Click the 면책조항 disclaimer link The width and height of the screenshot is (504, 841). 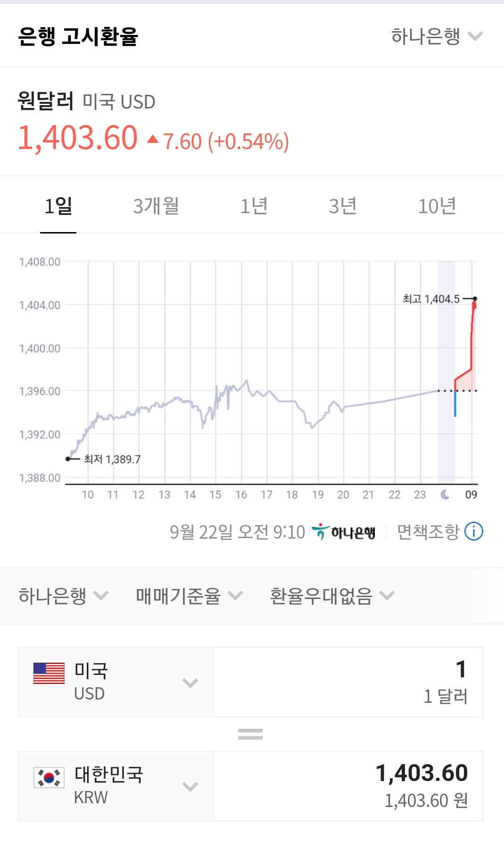(x=428, y=532)
